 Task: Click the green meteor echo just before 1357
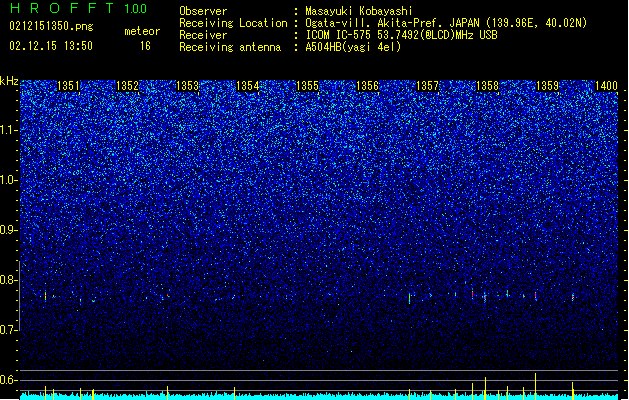pos(410,298)
